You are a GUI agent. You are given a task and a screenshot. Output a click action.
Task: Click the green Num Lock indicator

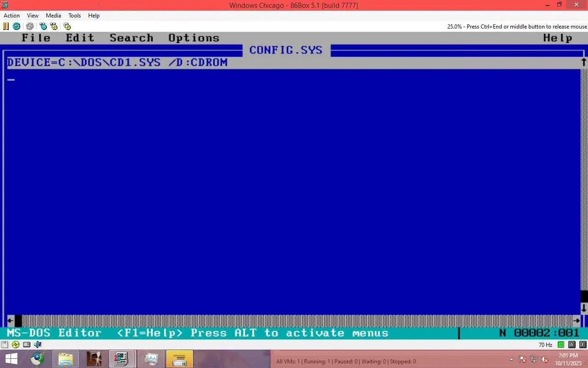(561, 345)
